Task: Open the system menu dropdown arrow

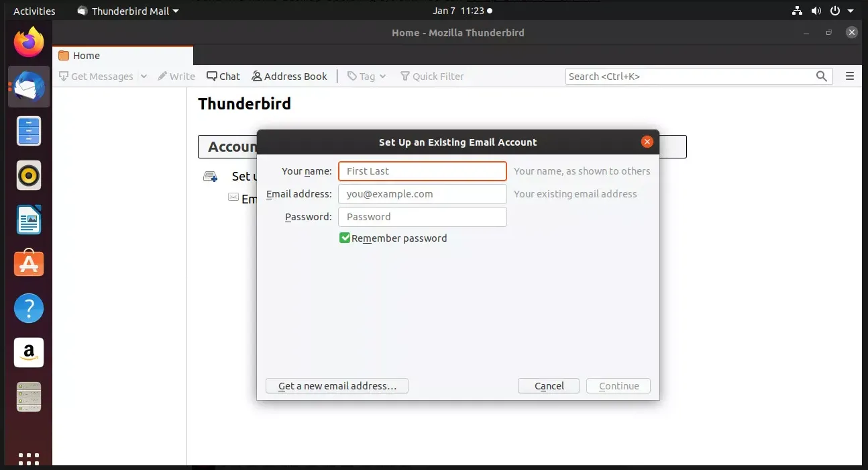Action: tap(852, 11)
